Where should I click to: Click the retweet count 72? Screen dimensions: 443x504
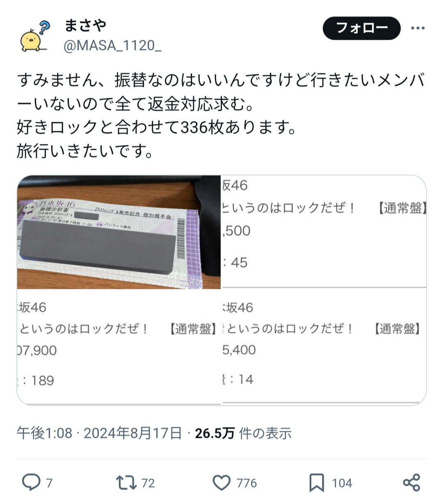pos(148,483)
